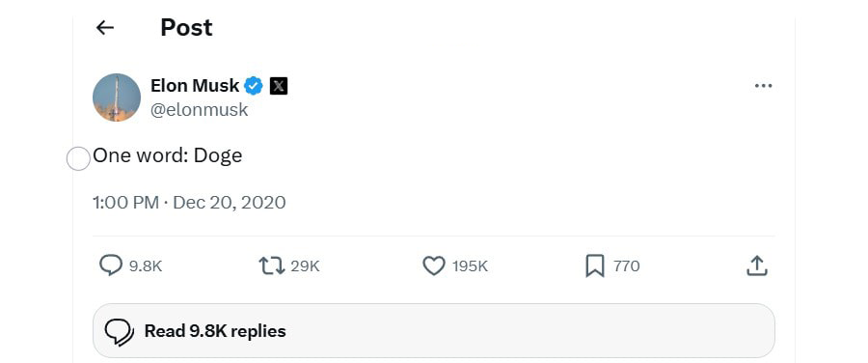Open Read 9.8K replies button

(x=433, y=331)
